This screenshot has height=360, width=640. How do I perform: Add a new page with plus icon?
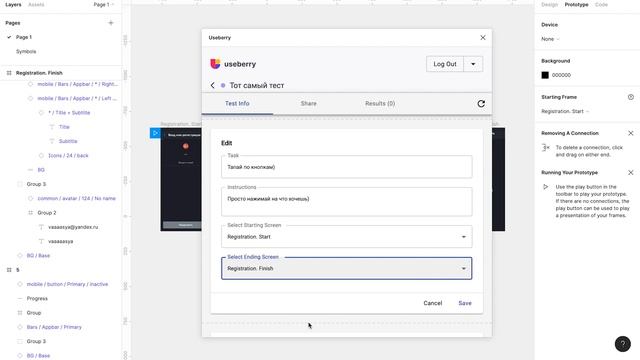(x=111, y=23)
